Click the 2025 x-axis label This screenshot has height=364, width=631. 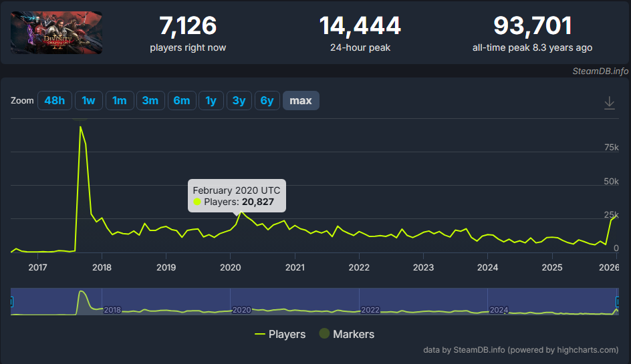pyautogui.click(x=552, y=267)
